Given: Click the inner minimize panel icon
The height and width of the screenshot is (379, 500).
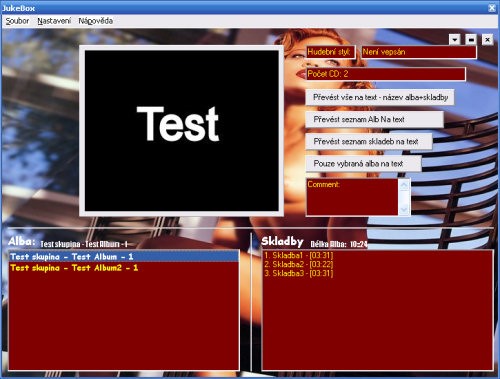Looking at the screenshot, I should (x=471, y=40).
